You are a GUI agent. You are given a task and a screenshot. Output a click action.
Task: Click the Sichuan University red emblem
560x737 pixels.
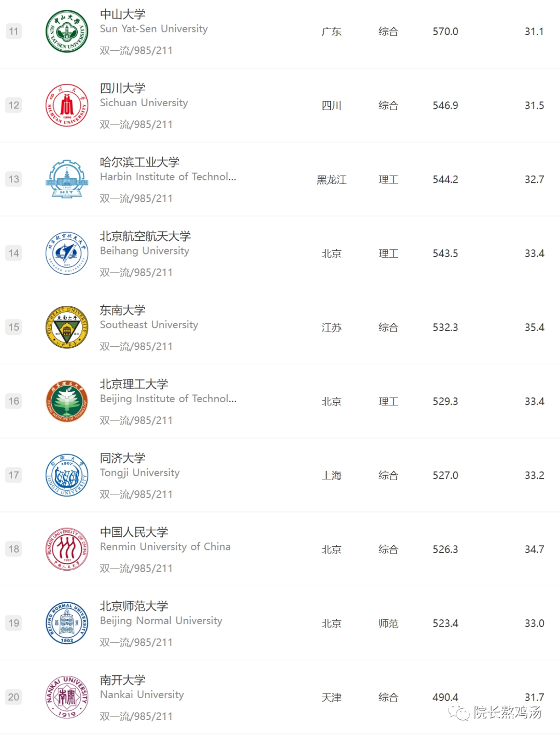click(x=67, y=106)
